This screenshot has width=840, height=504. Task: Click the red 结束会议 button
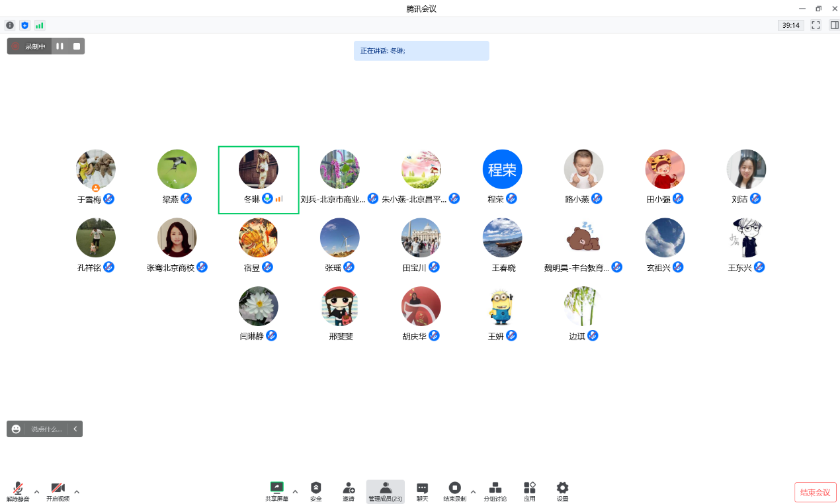815,492
